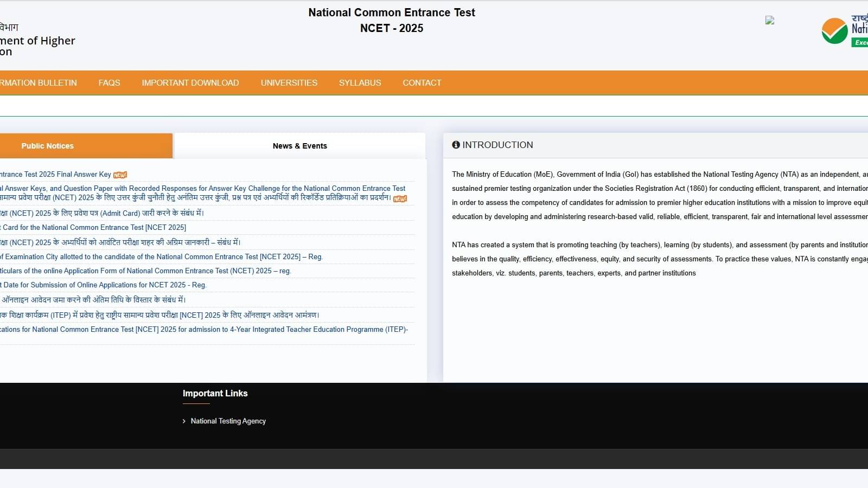This screenshot has height=488, width=868.
Task: Click NEW badge after Hindi answer key notice
Action: (400, 198)
